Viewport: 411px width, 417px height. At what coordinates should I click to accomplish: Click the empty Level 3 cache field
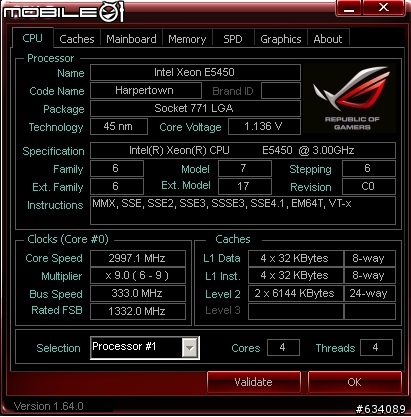tap(296, 311)
